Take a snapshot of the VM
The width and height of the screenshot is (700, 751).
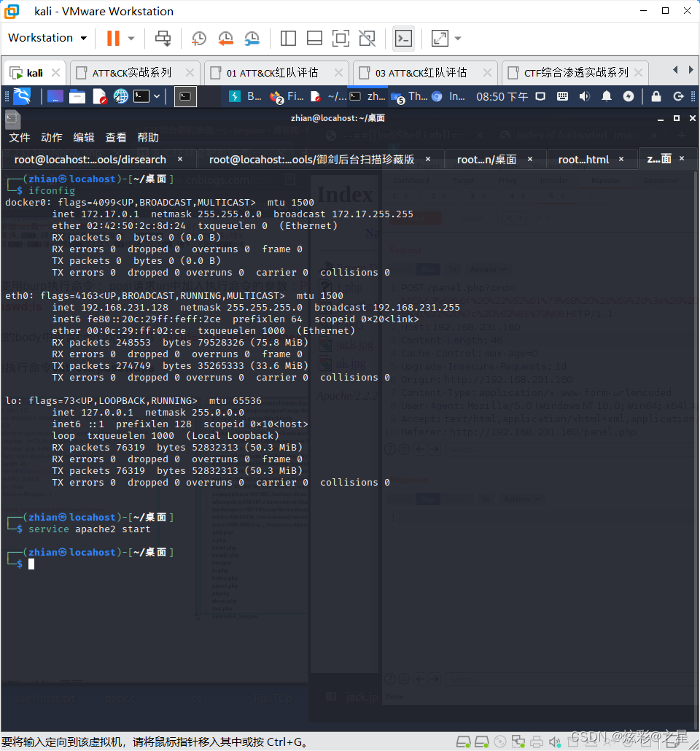(x=199, y=39)
